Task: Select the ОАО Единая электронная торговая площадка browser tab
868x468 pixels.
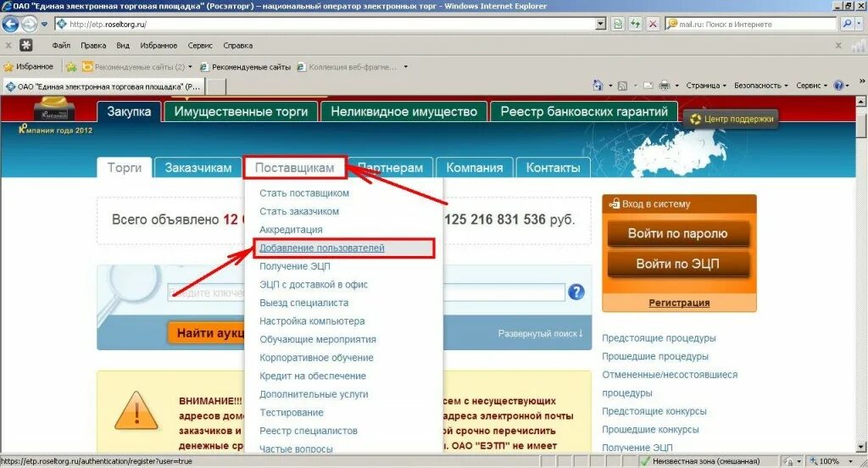Action: 103,86
